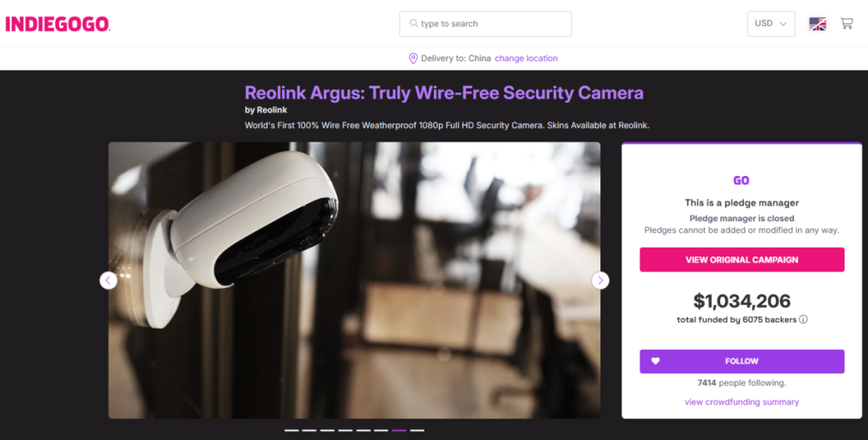This screenshot has width=868, height=440.
Task: Click the heart icon on Follow button
Action: (x=656, y=360)
